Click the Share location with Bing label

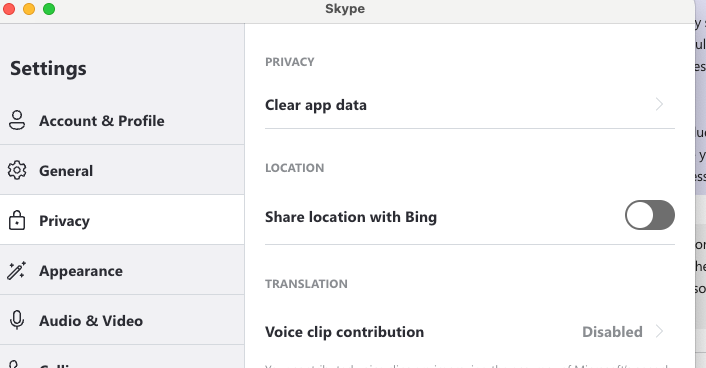[351, 217]
